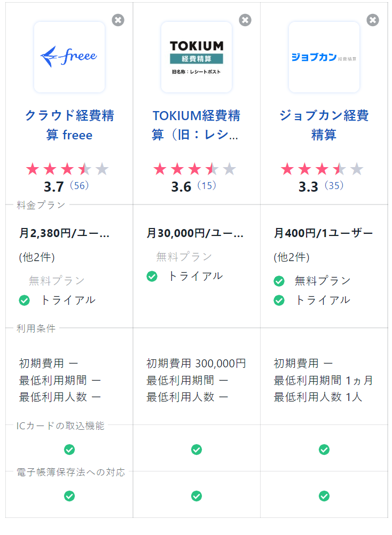Remove TOKIUM column using its X icon

coord(245,20)
